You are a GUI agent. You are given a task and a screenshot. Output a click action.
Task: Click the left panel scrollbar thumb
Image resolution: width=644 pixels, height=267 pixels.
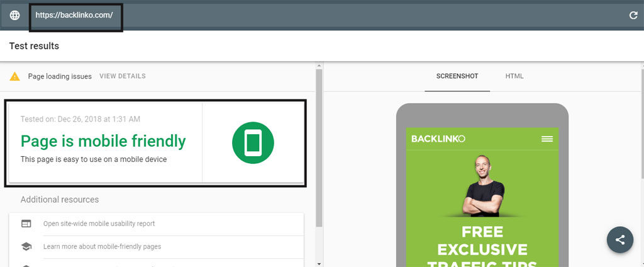click(319, 148)
